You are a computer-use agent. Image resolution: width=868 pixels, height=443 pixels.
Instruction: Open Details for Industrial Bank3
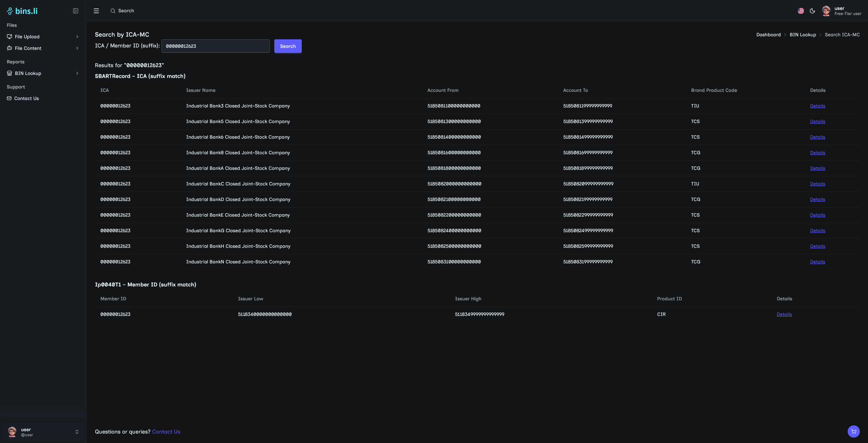click(817, 106)
